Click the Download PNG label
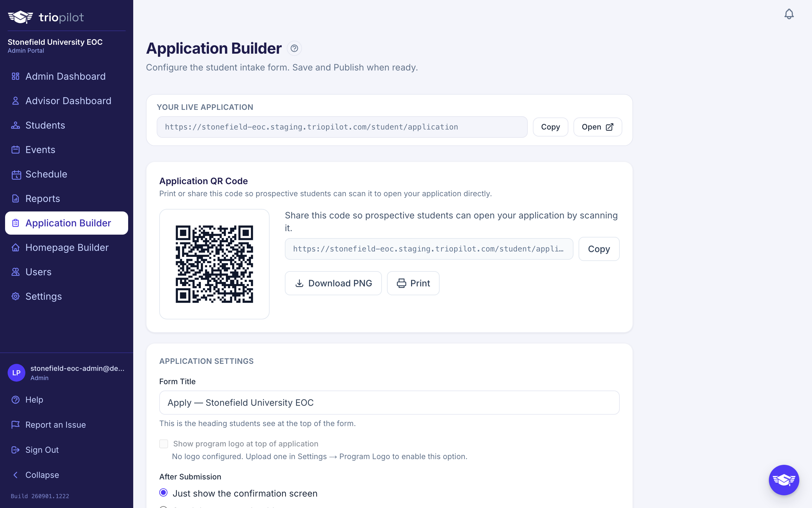The height and width of the screenshot is (508, 812). point(340,283)
